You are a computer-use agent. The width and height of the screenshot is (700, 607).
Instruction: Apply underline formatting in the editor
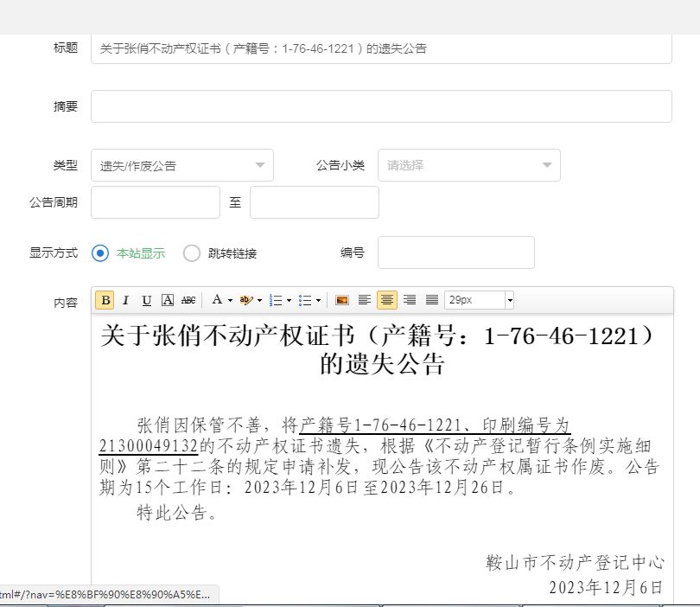click(x=146, y=300)
